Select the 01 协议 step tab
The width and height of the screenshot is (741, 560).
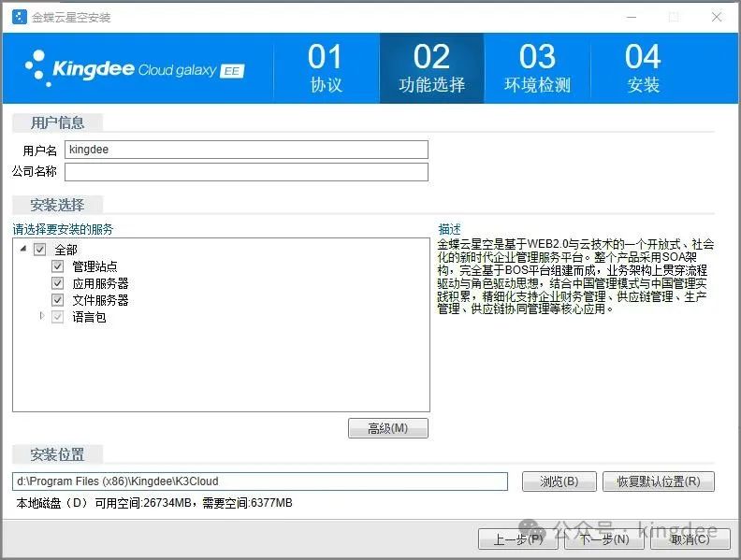click(x=326, y=68)
